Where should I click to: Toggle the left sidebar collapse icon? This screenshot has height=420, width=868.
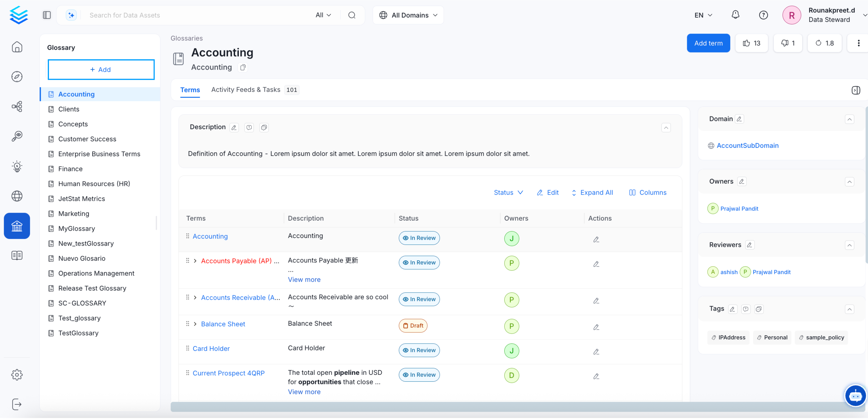(47, 15)
